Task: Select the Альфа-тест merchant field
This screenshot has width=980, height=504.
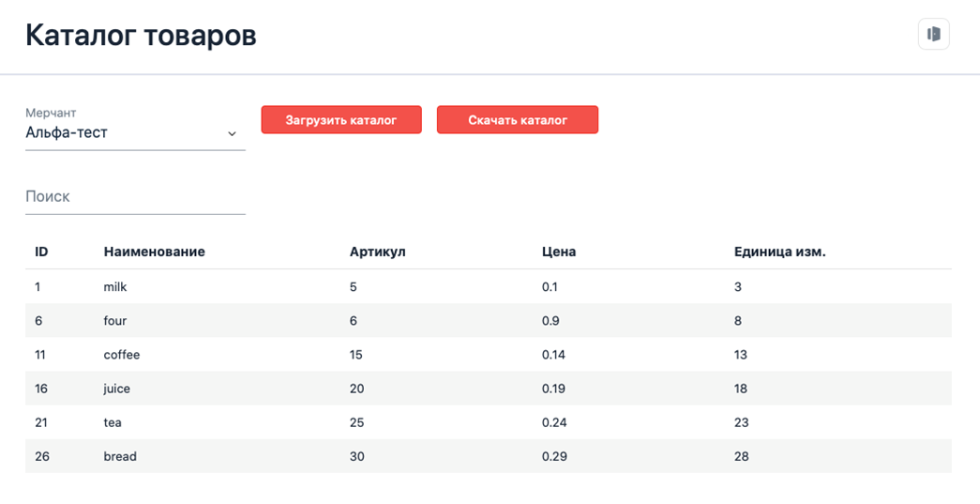Action: (x=135, y=132)
